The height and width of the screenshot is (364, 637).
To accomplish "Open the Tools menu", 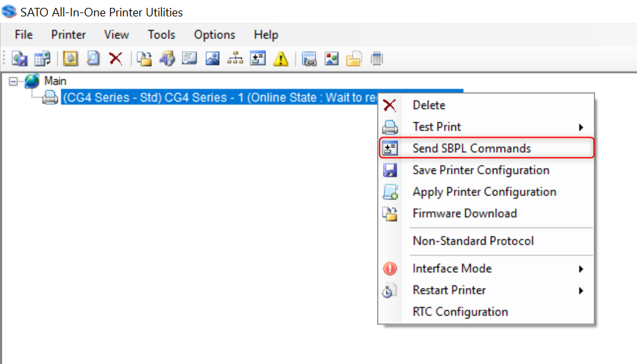I will 161,35.
